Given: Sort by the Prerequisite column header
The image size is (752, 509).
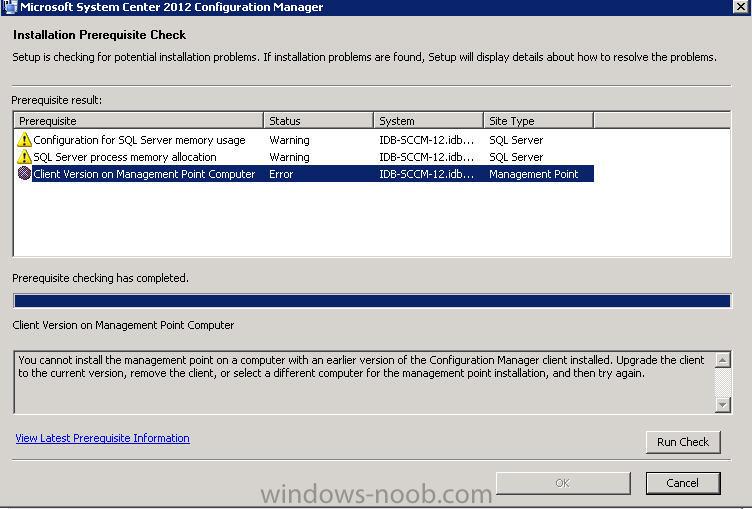Looking at the screenshot, I should point(139,121).
